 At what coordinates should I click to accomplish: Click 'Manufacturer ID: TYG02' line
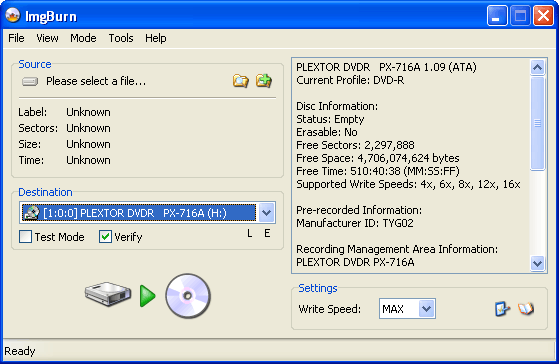coord(355,223)
